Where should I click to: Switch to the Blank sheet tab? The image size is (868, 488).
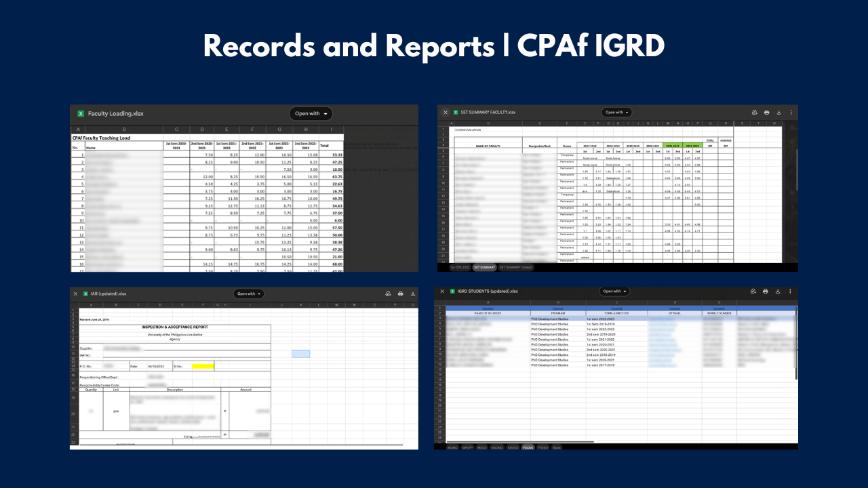coord(556,447)
